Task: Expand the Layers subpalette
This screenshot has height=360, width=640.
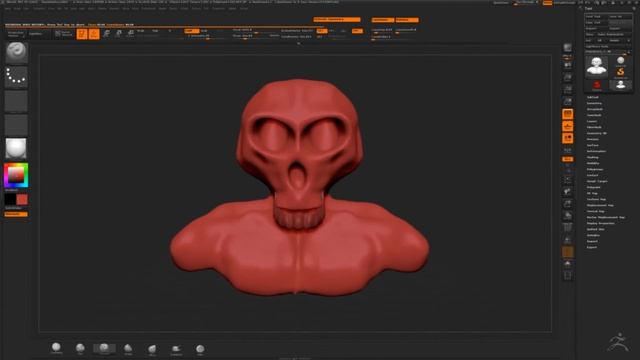Action: [x=592, y=121]
